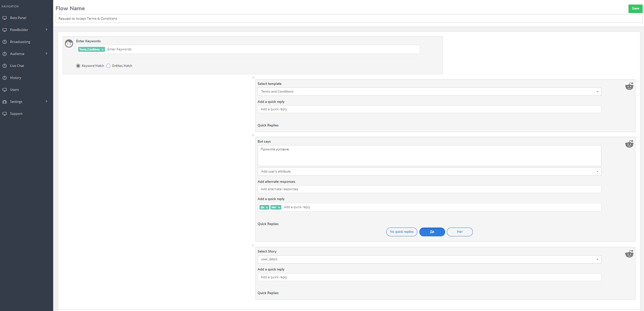The width and height of the screenshot is (644, 311).
Task: Open Broadcasting in the sidebar
Action: pos(20,42)
